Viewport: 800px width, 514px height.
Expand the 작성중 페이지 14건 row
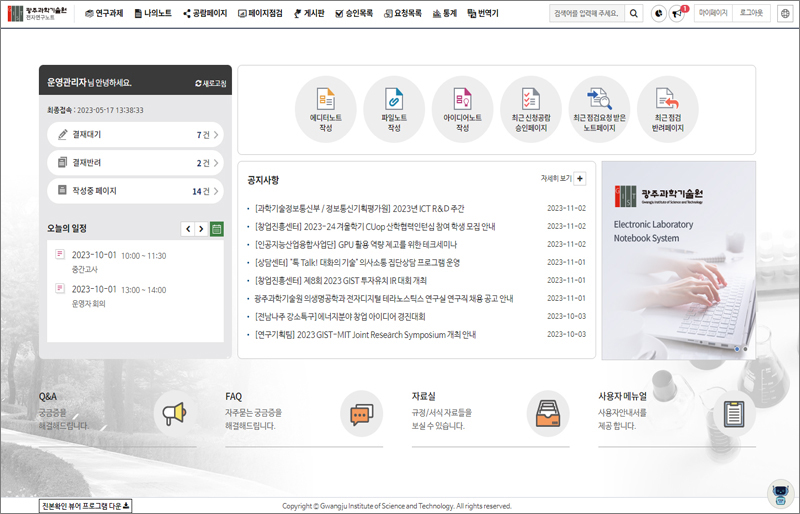tap(135, 190)
